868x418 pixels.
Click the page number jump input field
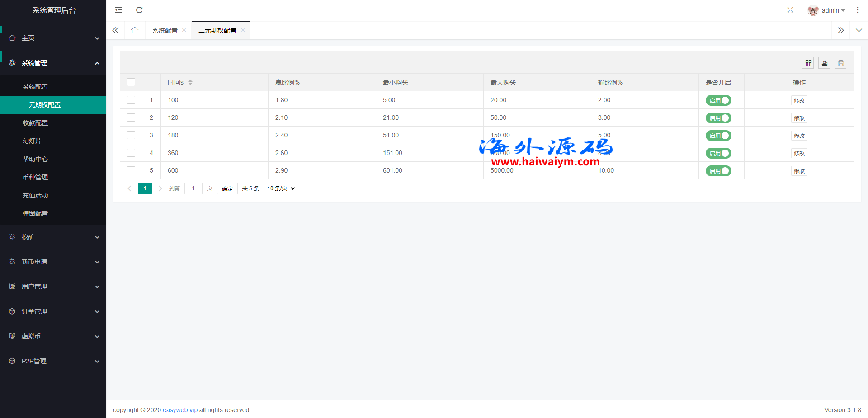pos(193,188)
